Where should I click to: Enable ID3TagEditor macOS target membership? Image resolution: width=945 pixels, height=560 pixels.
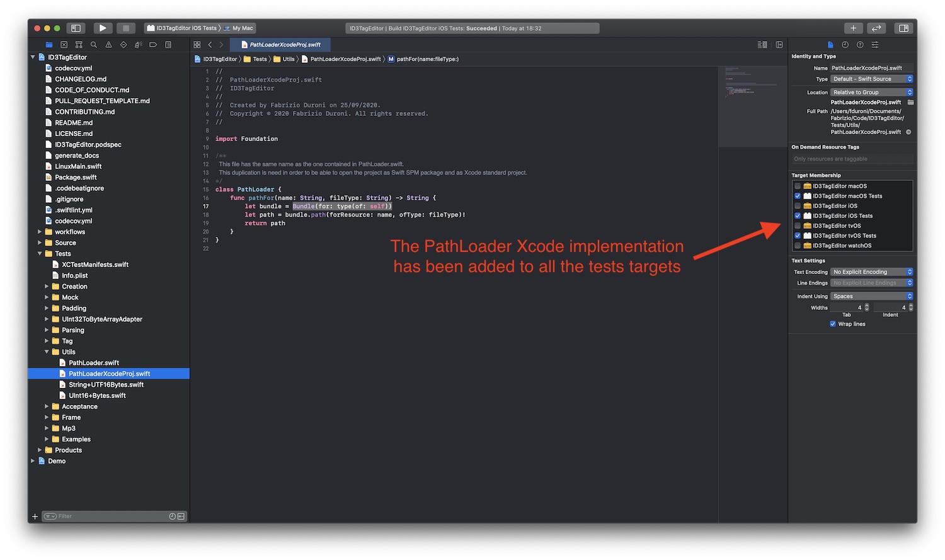tap(798, 186)
